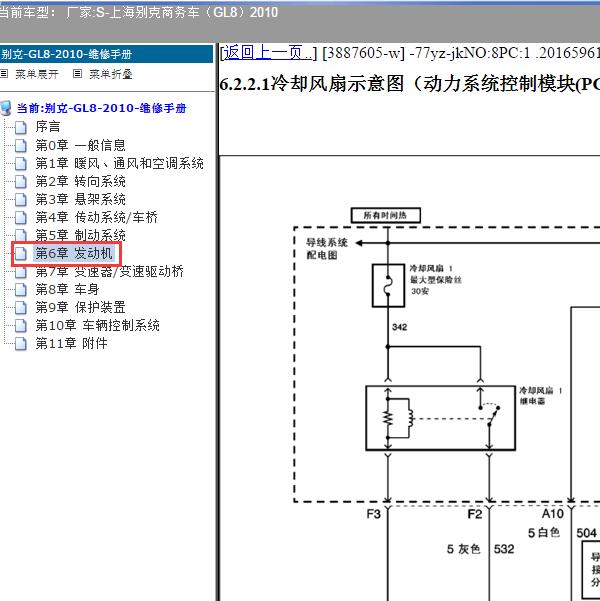Click the page icon beside 第6章 发动机
600x601 pixels.
[21, 253]
